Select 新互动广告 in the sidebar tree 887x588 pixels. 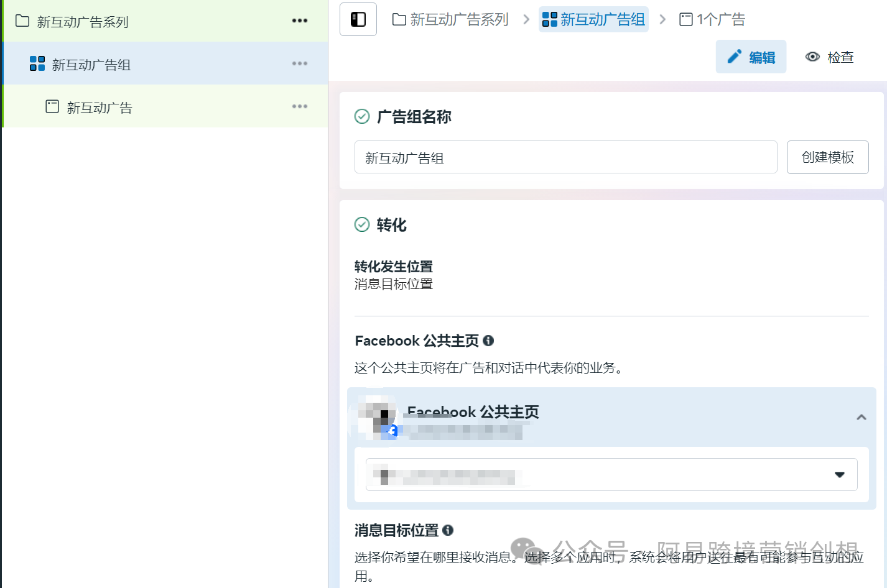[165, 106]
